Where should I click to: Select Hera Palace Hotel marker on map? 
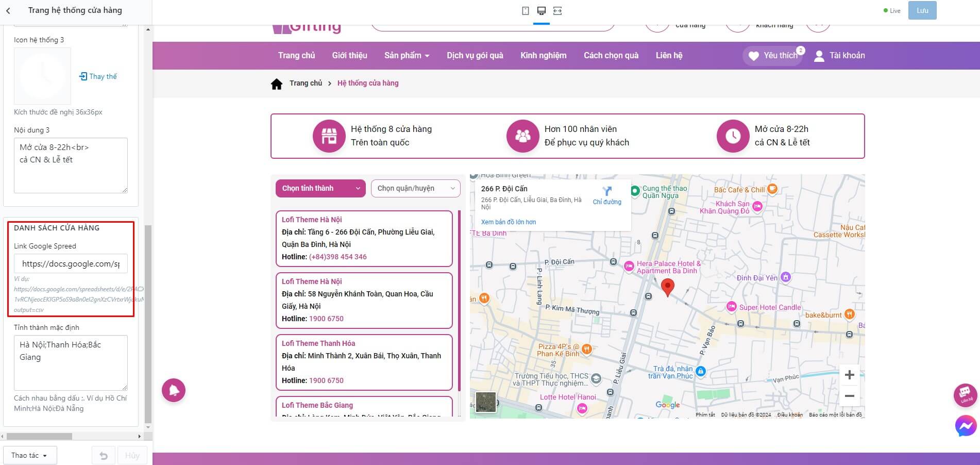coord(629,266)
